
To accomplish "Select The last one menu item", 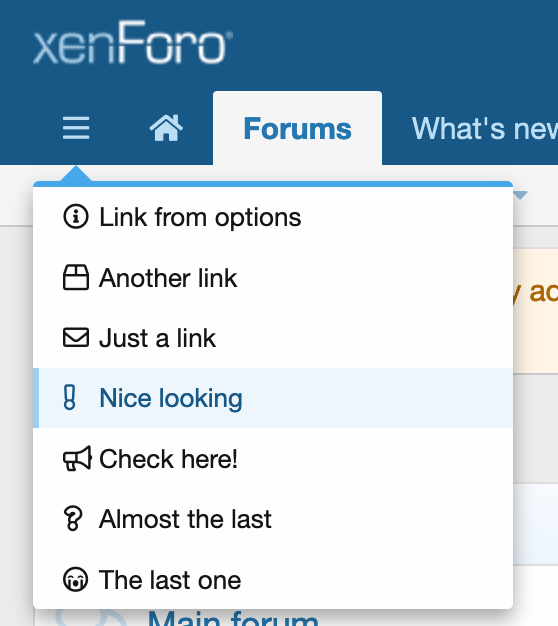I will click(x=273, y=579).
